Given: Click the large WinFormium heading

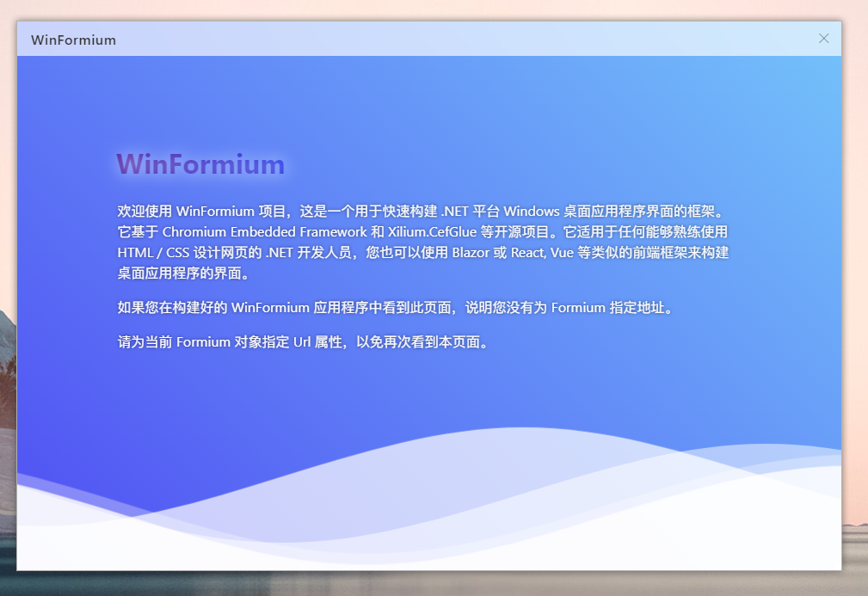Looking at the screenshot, I should (x=200, y=164).
